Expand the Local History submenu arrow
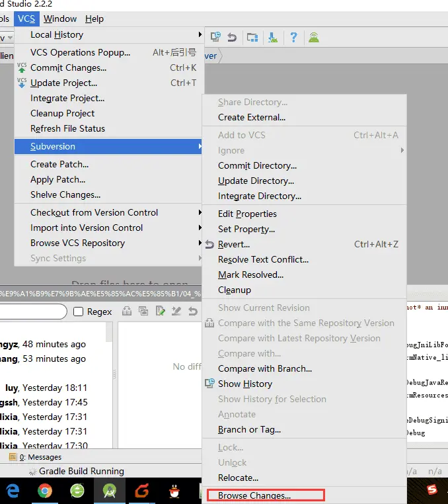Screen dimensions: 448x504 coord(200,34)
